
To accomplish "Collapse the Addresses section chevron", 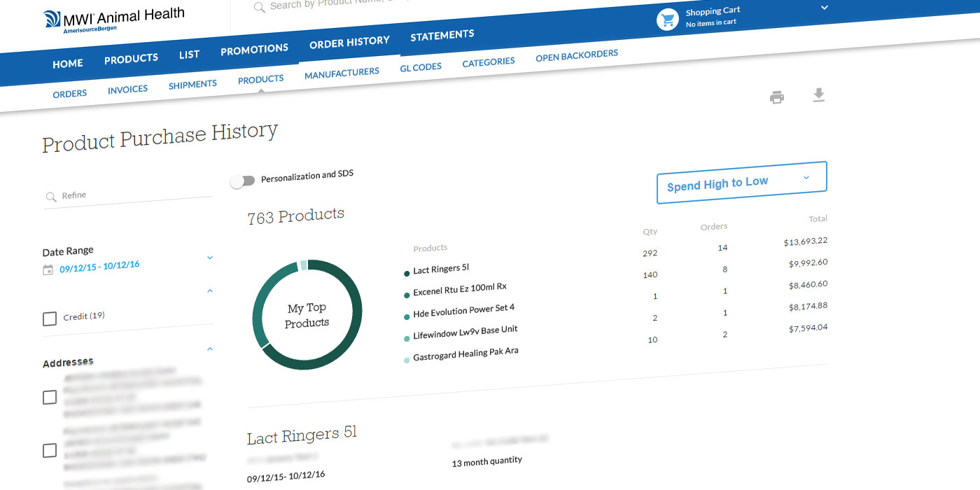I will (209, 349).
